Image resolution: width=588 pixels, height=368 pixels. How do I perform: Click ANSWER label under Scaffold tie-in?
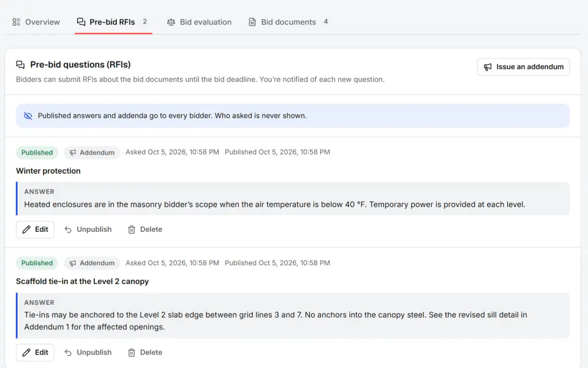39,302
